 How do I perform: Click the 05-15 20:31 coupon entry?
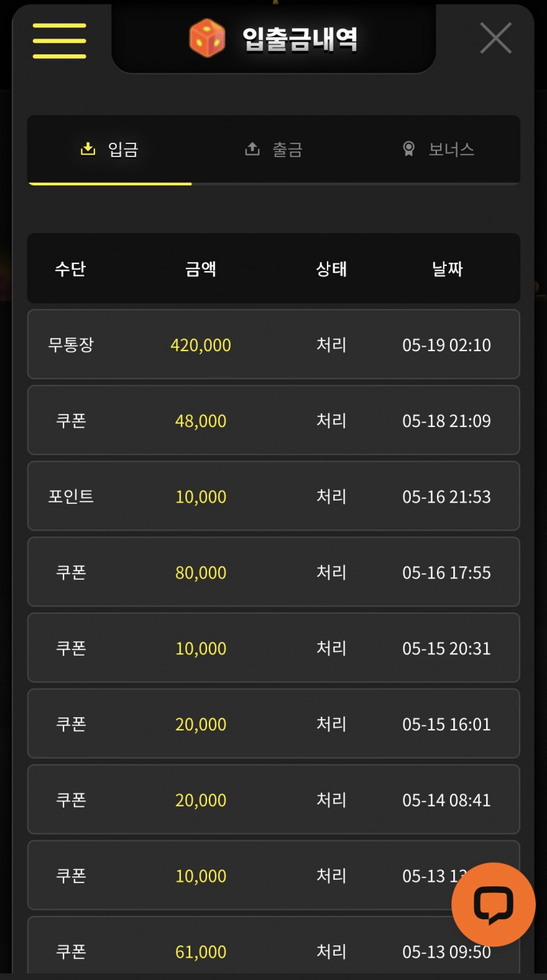tap(273, 648)
